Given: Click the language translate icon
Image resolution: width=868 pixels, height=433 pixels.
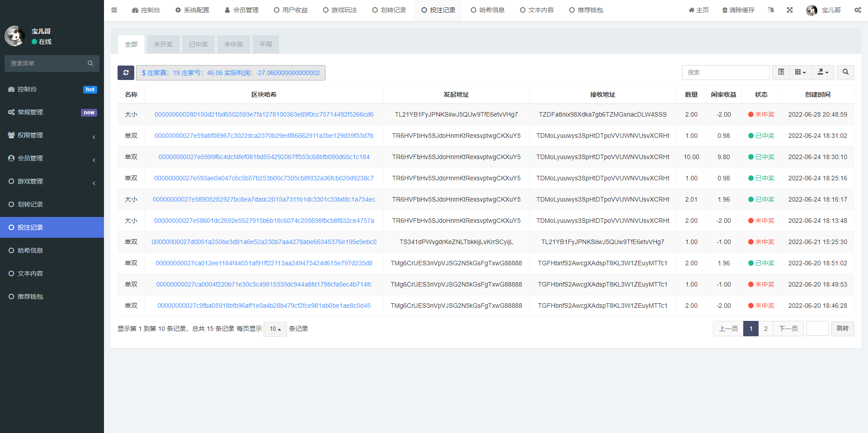Looking at the screenshot, I should click(771, 10).
